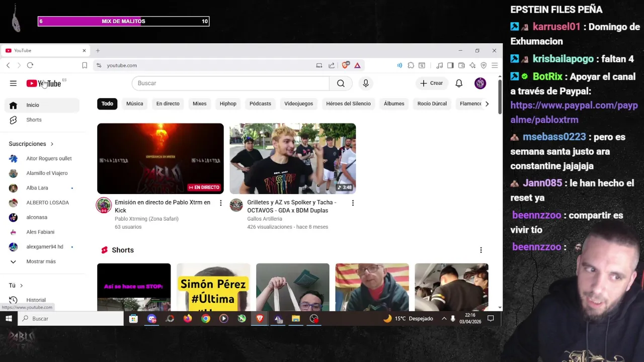Select the Mixes filter chip
The width and height of the screenshot is (644, 362).
tap(199, 104)
